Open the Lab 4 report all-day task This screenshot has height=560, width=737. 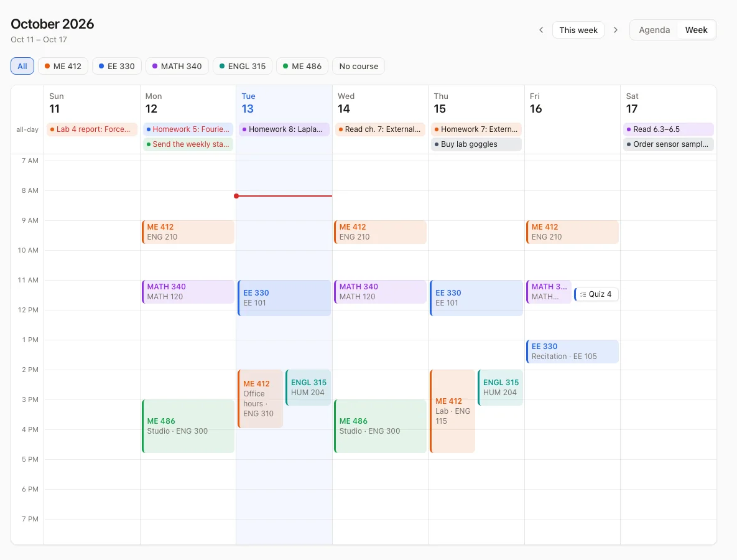(x=91, y=129)
